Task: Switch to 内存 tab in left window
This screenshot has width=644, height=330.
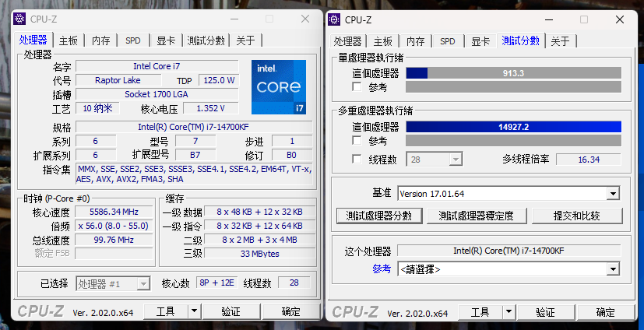Action: coord(101,40)
